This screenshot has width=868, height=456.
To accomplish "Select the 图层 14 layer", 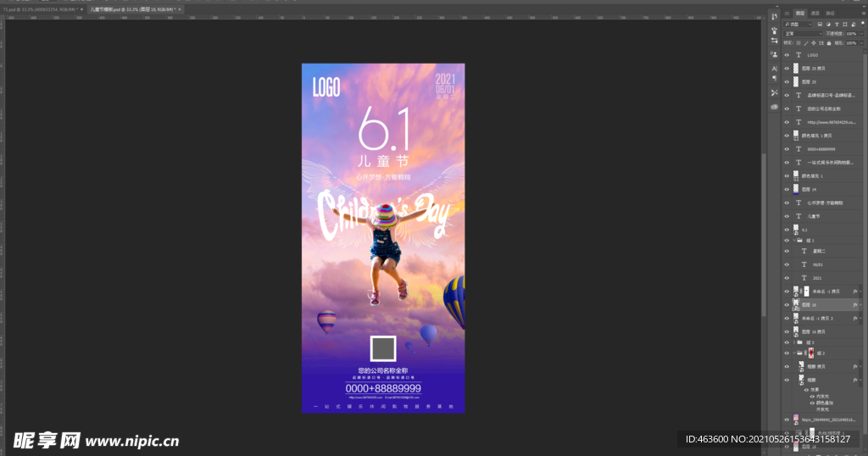I will 823,189.
